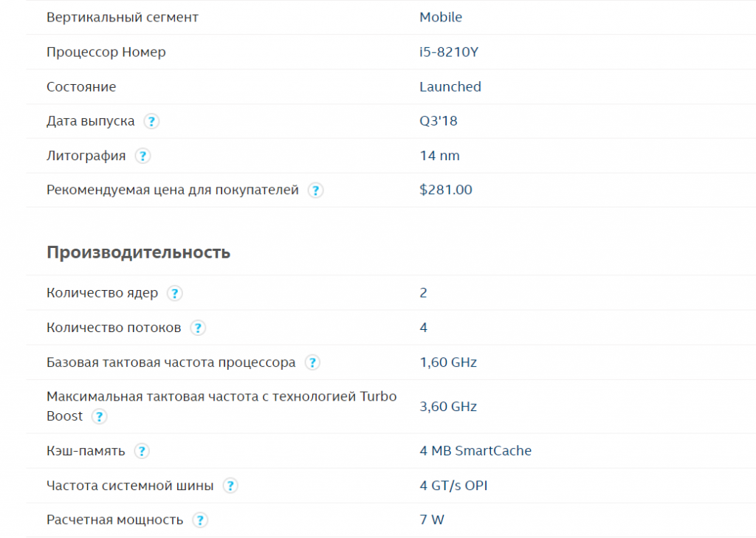756x538 pixels.
Task: Click question mark beside Рекомендуемая цена для покупателей
Action: click(x=315, y=190)
